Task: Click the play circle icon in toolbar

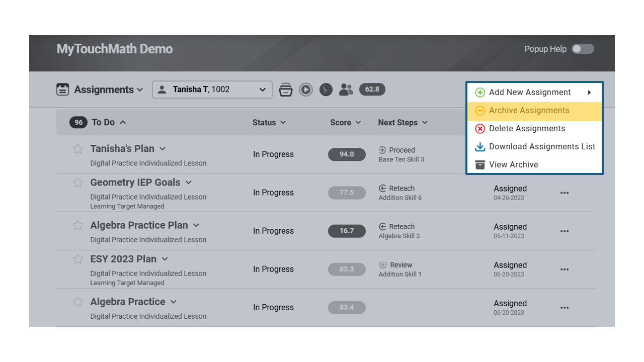Action: click(306, 90)
